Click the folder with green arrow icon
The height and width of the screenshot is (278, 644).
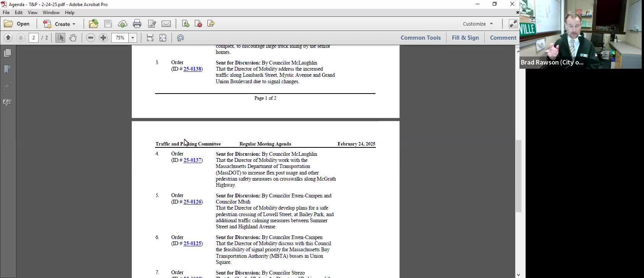pyautogui.click(x=94, y=24)
